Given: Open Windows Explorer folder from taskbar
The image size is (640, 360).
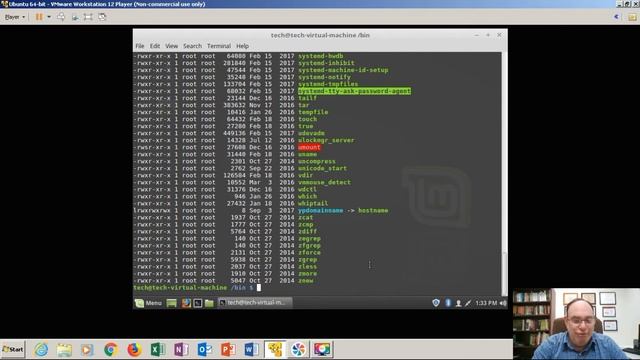Looking at the screenshot, I should click(x=64, y=349).
